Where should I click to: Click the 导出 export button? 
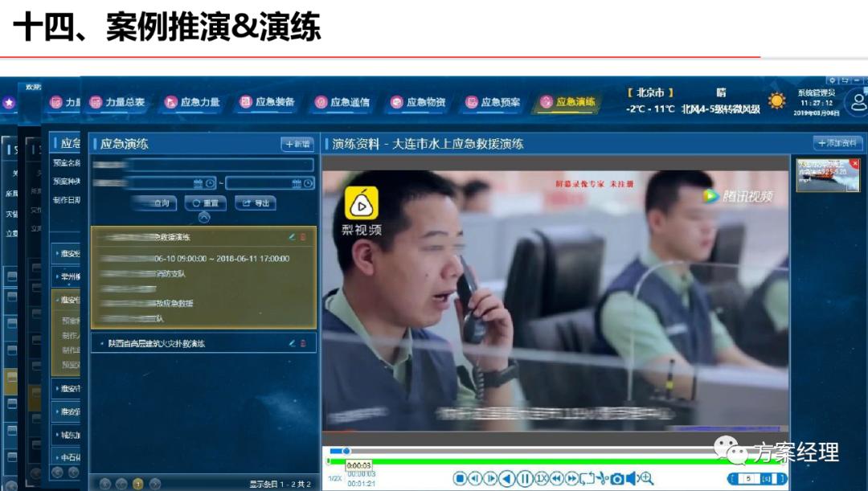point(256,203)
